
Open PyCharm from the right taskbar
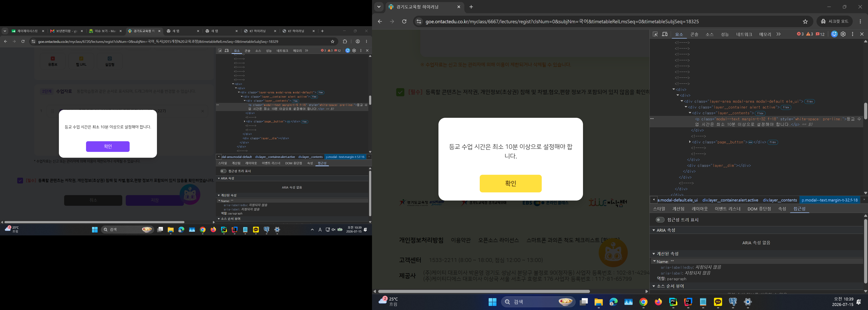click(673, 302)
